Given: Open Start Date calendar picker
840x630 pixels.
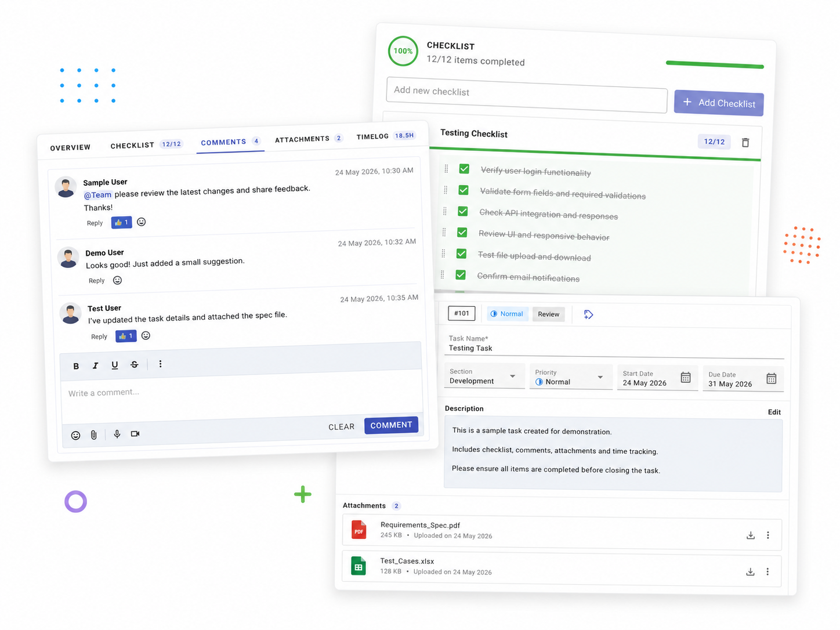Looking at the screenshot, I should (x=686, y=378).
